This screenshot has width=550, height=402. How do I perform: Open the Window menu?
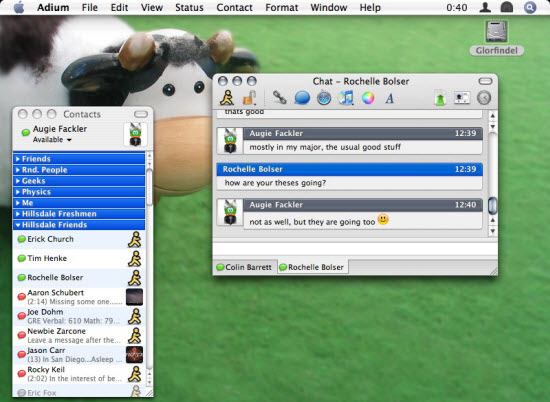[x=329, y=7]
